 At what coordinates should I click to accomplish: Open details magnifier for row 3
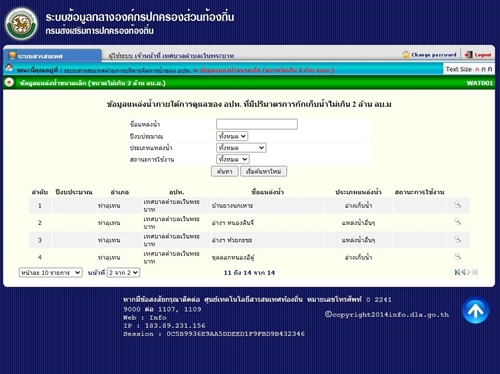tap(458, 239)
